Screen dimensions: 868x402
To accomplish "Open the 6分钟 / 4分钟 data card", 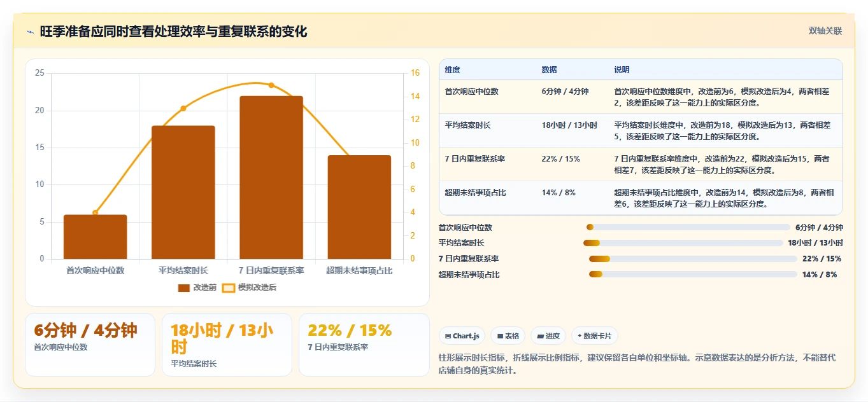I will (90, 345).
